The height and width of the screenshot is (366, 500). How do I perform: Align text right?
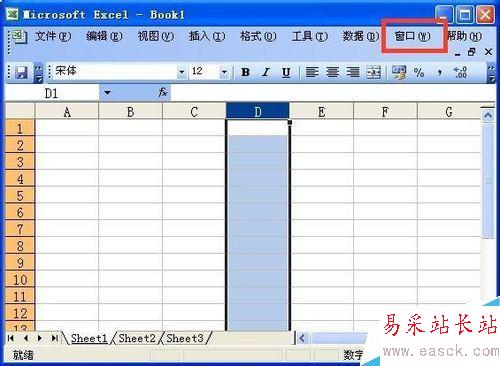point(353,72)
